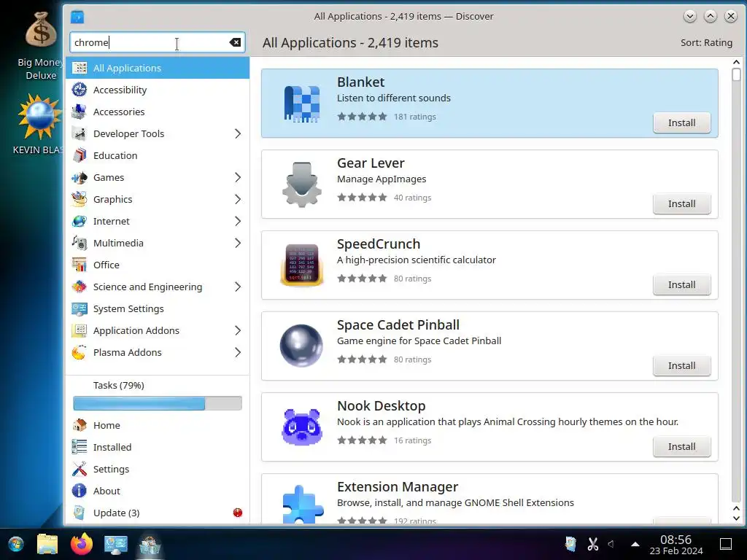Viewport: 747px width, 560px height.
Task: Click the show desktop button in the taskbar
Action: 726,544
